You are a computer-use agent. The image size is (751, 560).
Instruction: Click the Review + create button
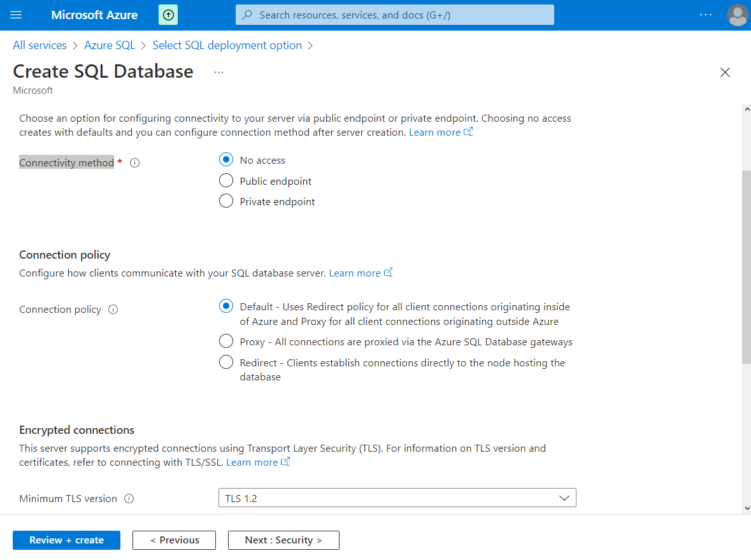pos(67,540)
